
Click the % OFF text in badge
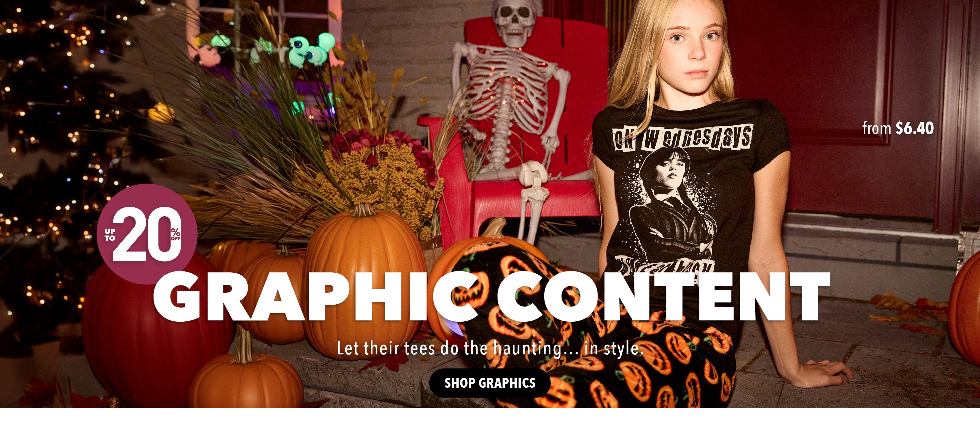tap(176, 234)
